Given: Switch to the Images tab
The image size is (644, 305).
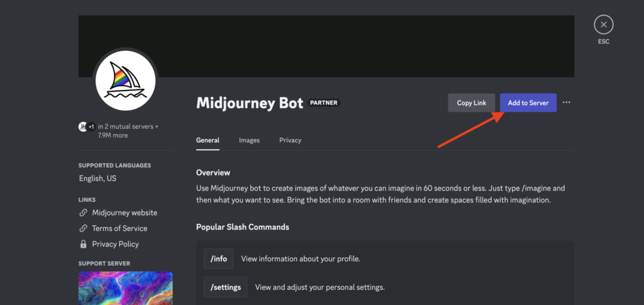Looking at the screenshot, I should 249,140.
